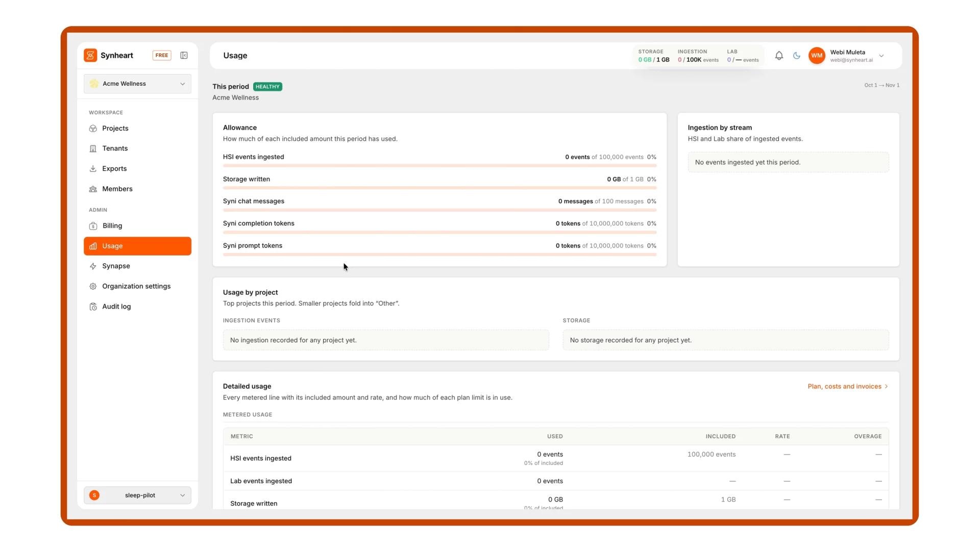Click the STORAGE 0 GB / 1 GB indicator
Image resolution: width=980 pixels, height=551 pixels.
pyautogui.click(x=653, y=56)
